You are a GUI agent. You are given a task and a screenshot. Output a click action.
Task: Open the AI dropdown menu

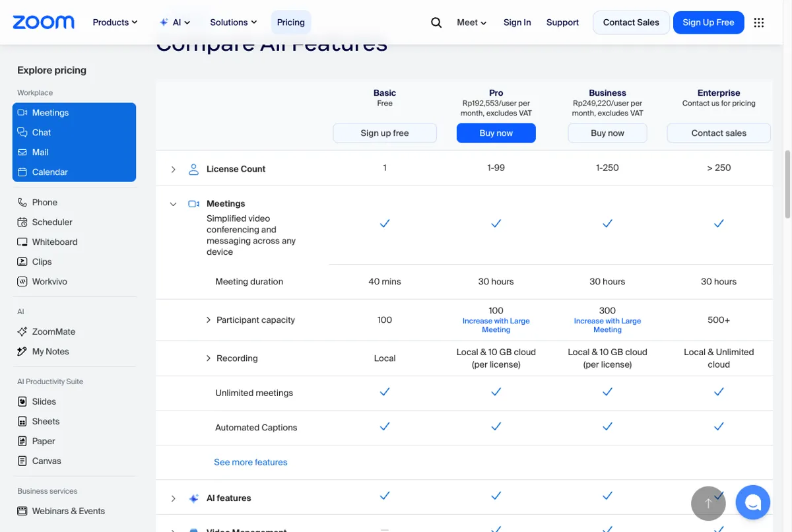(175, 22)
